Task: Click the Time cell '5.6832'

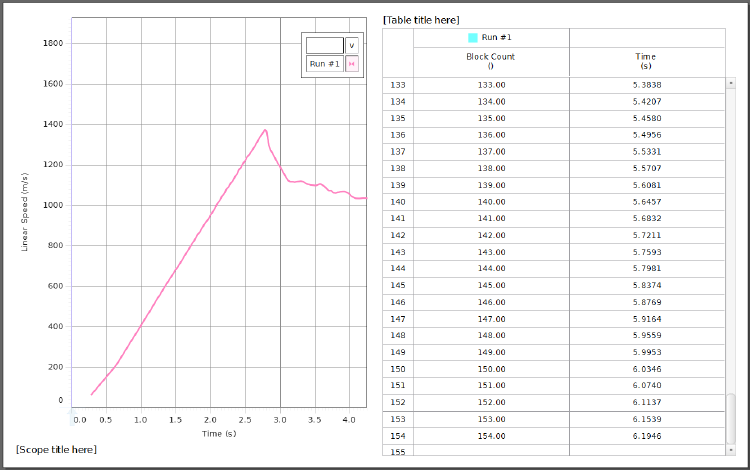Action: click(x=647, y=218)
